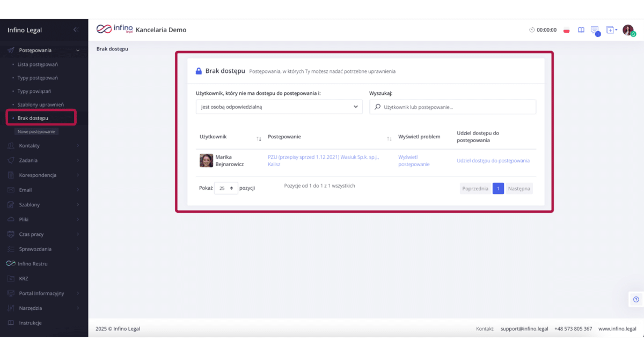Click the Zadania sidebar icon
Viewport: 644px width, 356px height.
pos(11,160)
